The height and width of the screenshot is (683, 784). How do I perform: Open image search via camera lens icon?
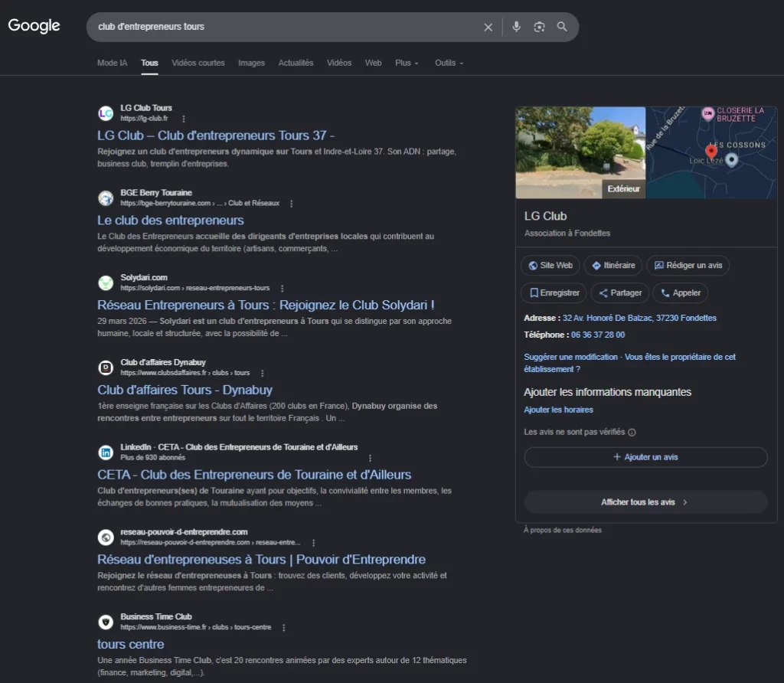point(539,27)
